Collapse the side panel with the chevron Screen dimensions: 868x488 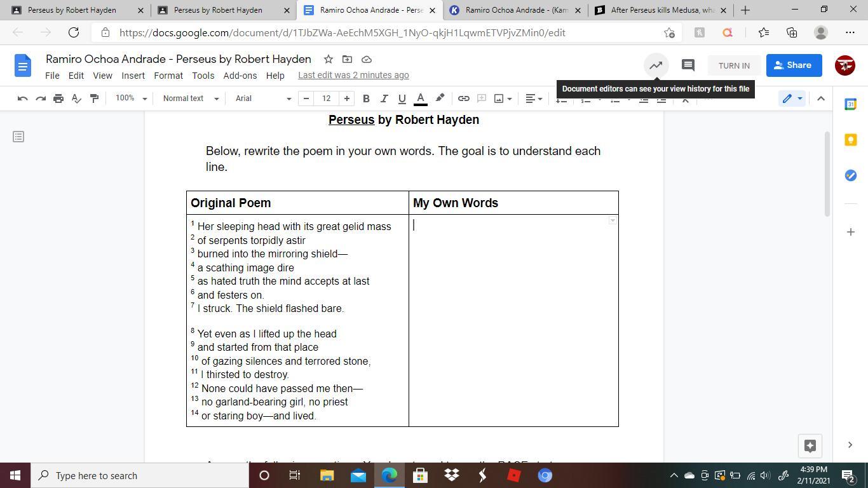click(851, 445)
